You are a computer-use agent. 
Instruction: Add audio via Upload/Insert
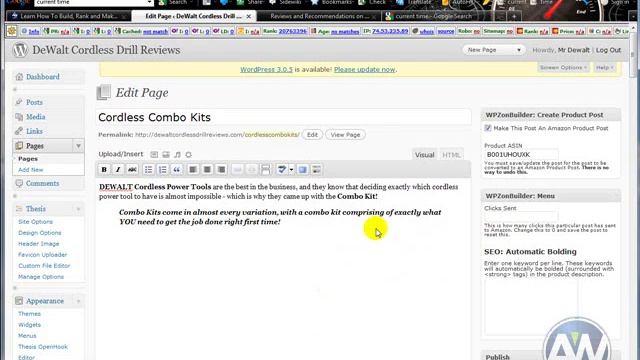(x=177, y=155)
